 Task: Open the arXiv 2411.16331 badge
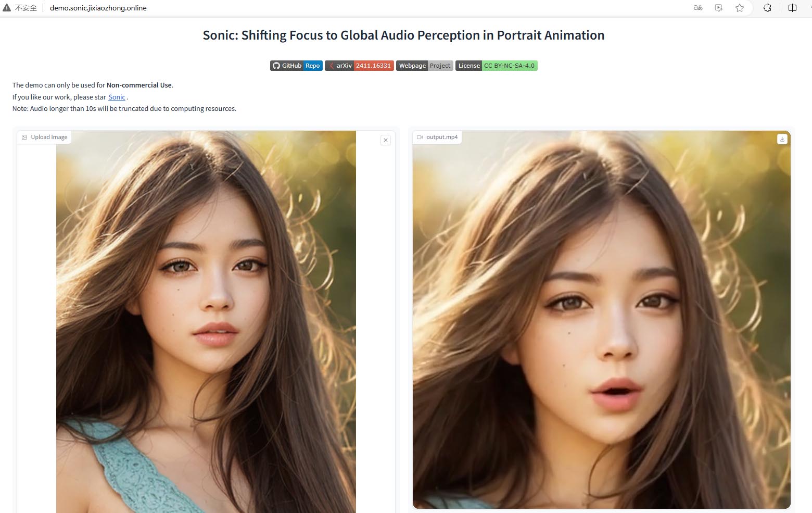359,66
